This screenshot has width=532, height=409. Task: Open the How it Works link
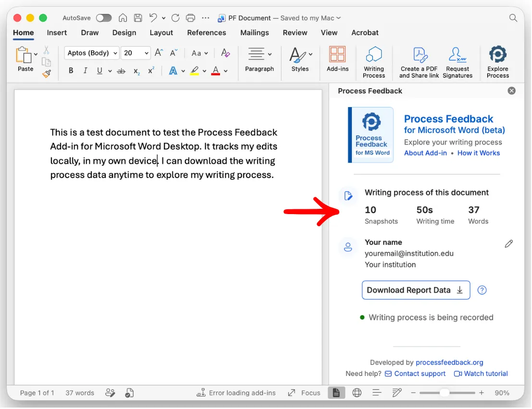(478, 153)
